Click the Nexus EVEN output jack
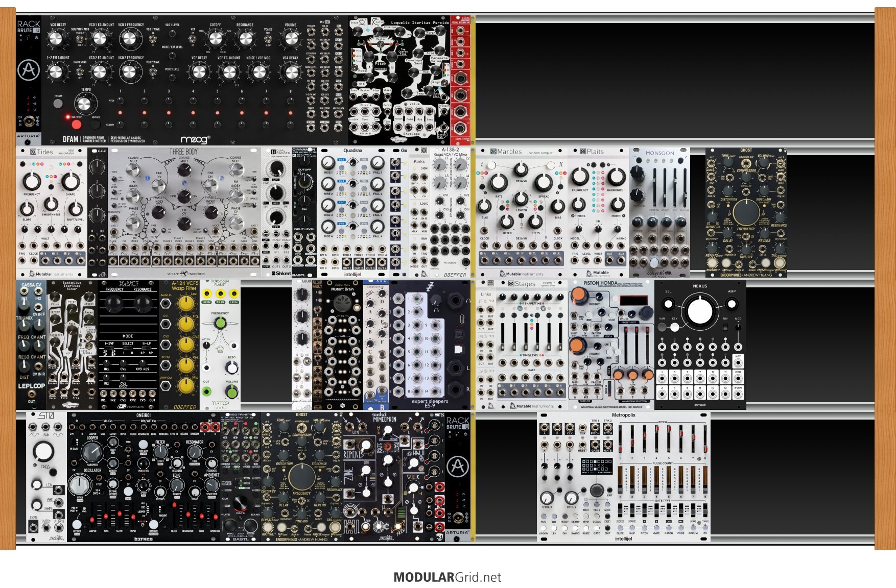Screen dimensions: 896x588 pyautogui.click(x=738, y=395)
